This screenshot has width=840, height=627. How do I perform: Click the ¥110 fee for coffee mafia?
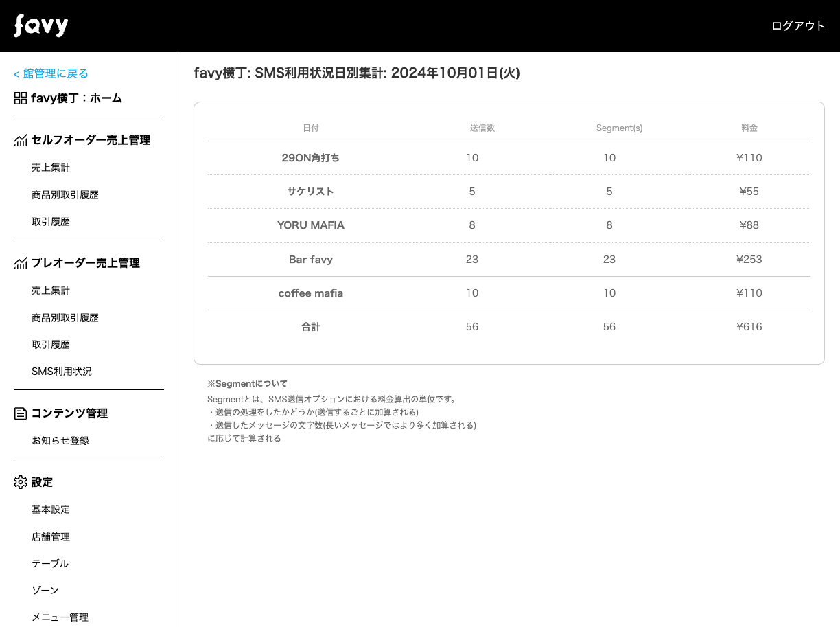[x=749, y=293]
